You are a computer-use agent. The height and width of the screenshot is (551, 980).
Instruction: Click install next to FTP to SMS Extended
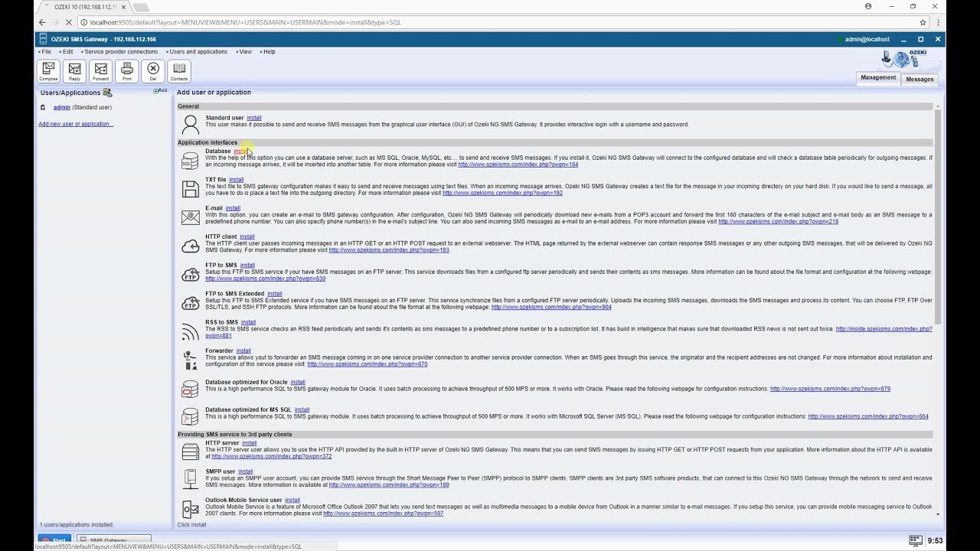coord(275,294)
